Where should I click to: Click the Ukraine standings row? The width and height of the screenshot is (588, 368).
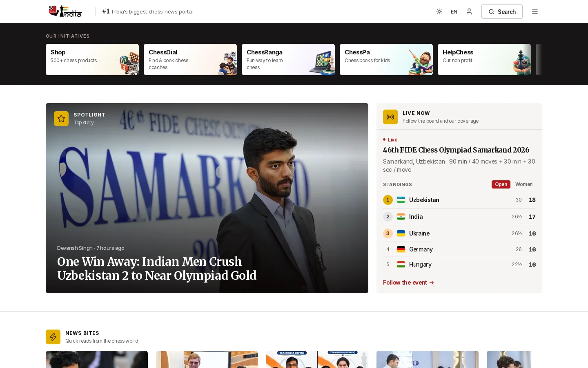tap(459, 233)
